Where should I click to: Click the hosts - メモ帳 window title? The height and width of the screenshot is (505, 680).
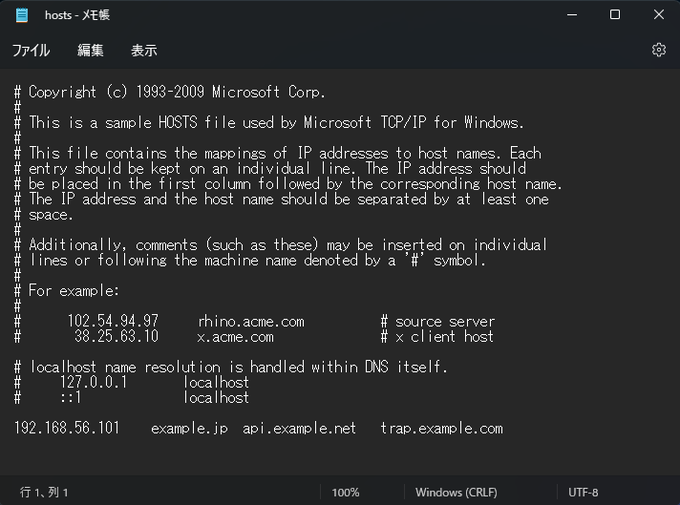pyautogui.click(x=77, y=15)
